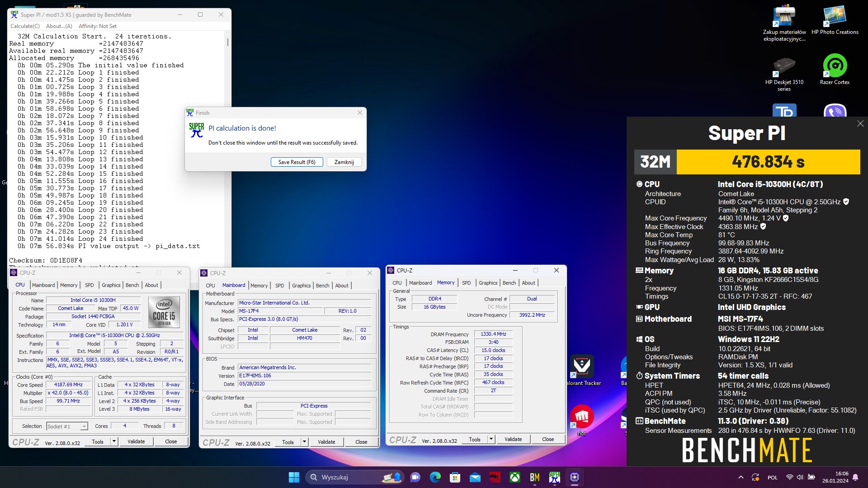
Task: Open Socket #1 selection dropdown
Action: 67,426
